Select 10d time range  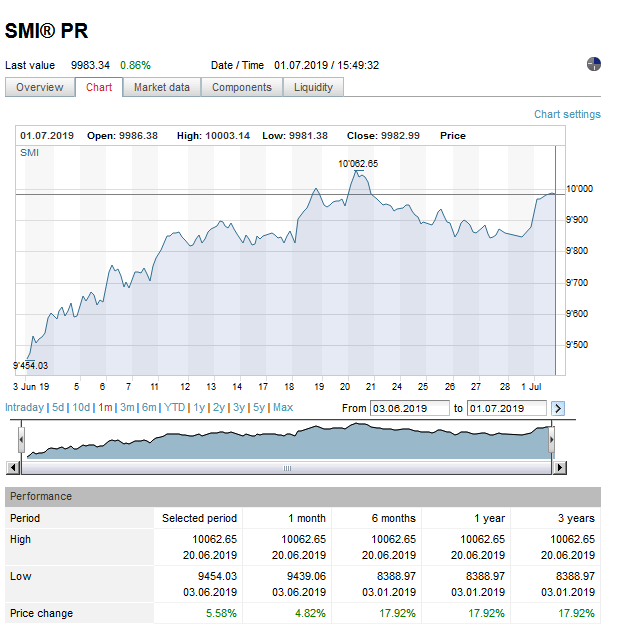[x=81, y=407]
